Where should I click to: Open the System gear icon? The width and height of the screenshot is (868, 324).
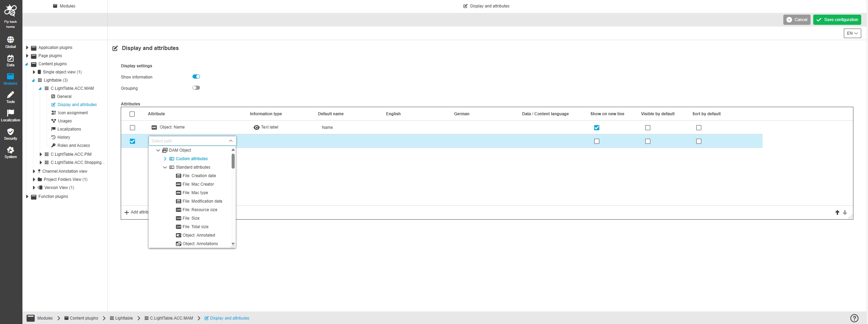(10, 150)
